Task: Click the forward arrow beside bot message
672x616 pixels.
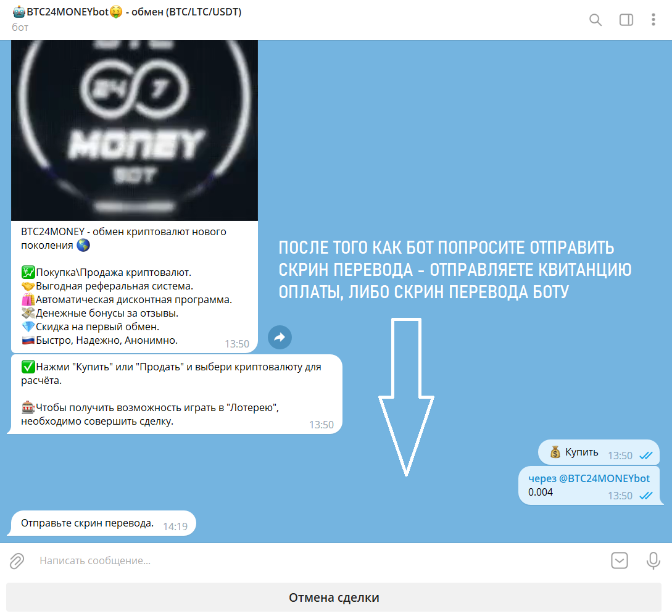Action: [x=280, y=338]
